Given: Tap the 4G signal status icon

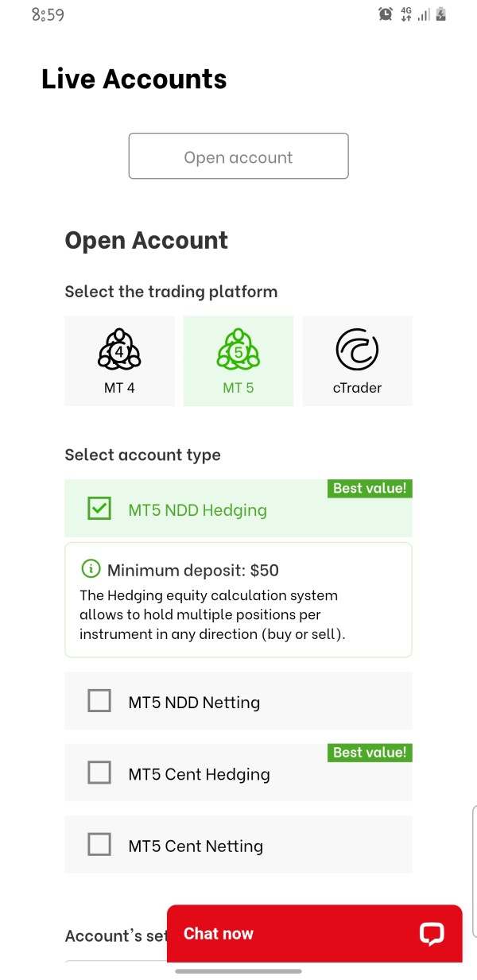Looking at the screenshot, I should tap(406, 14).
